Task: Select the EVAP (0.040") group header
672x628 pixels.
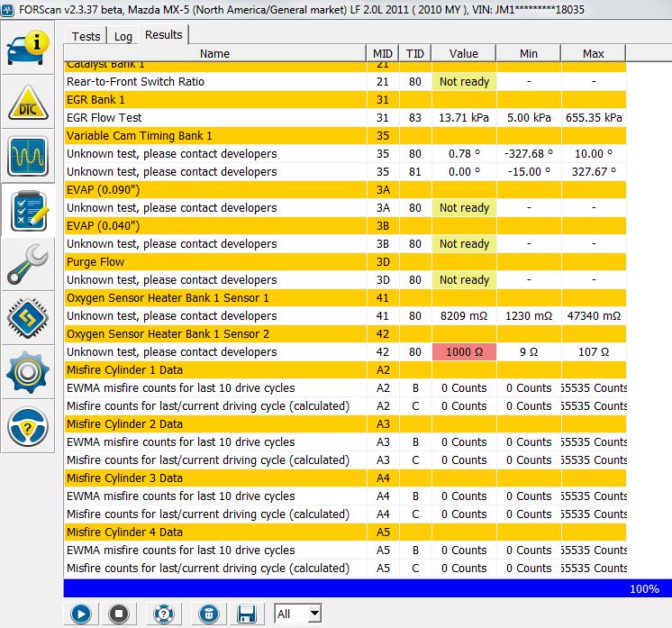Action: [x=345, y=225]
